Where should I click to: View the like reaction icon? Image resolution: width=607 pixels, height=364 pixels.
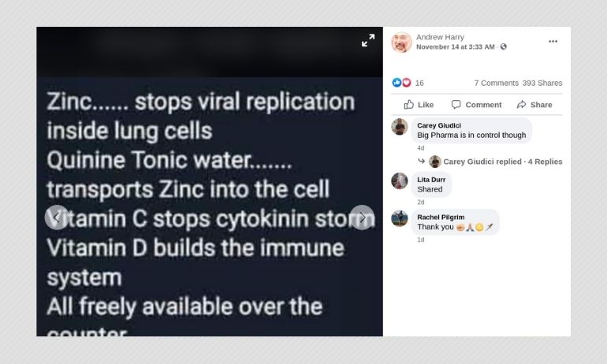pos(397,83)
